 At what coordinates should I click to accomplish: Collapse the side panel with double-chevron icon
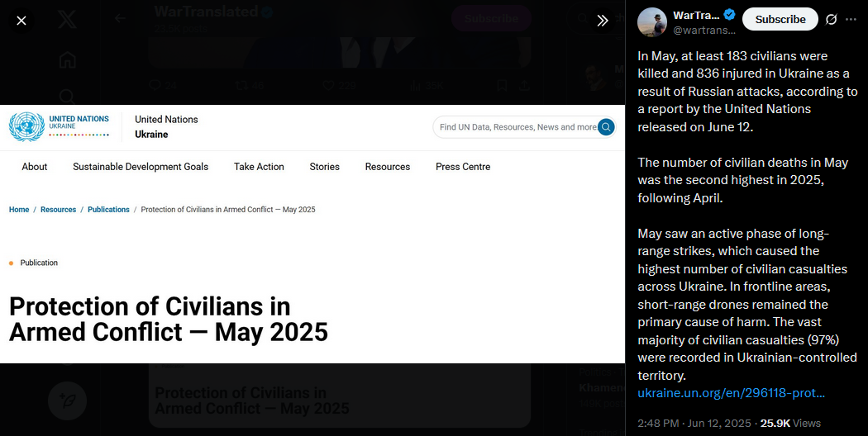(603, 21)
